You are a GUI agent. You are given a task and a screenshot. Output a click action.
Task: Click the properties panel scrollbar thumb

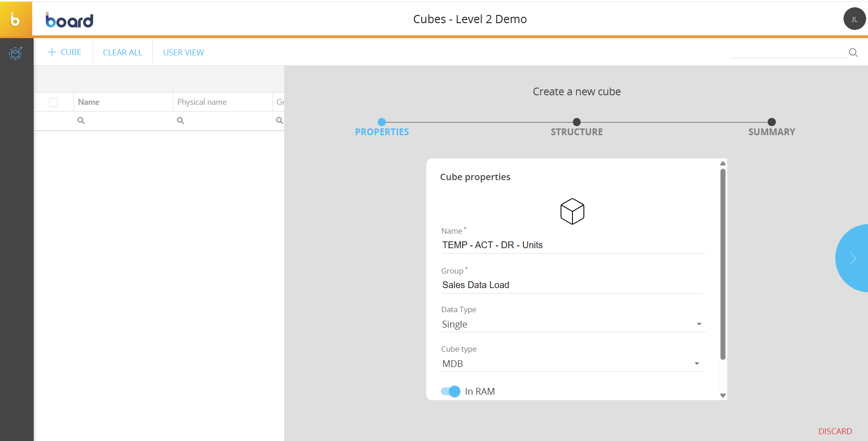(x=723, y=264)
